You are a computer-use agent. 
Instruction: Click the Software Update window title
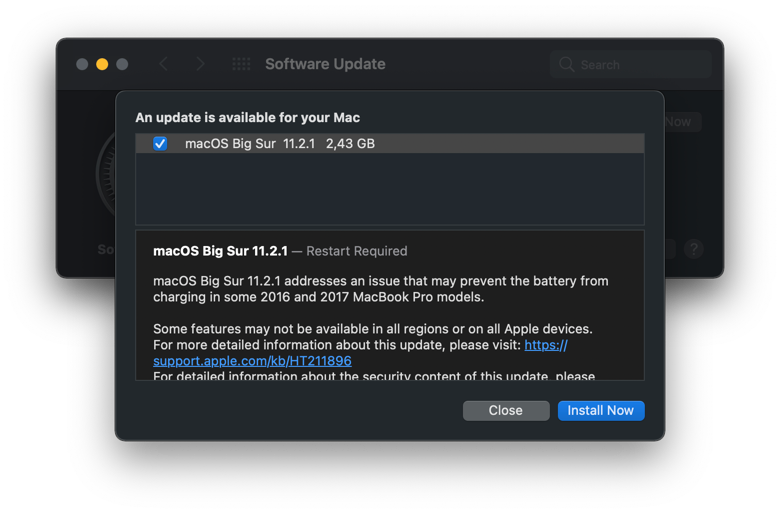click(x=325, y=64)
